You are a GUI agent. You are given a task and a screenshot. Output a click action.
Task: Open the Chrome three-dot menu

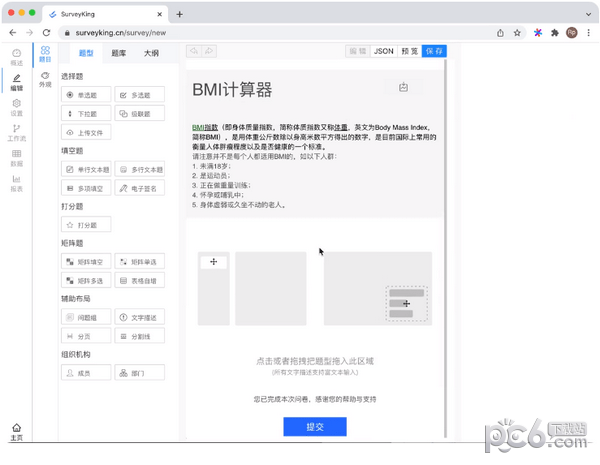pyautogui.click(x=588, y=33)
